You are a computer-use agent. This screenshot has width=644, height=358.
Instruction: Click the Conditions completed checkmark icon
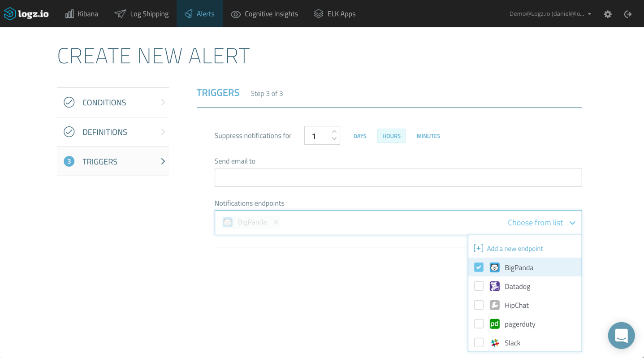(69, 102)
